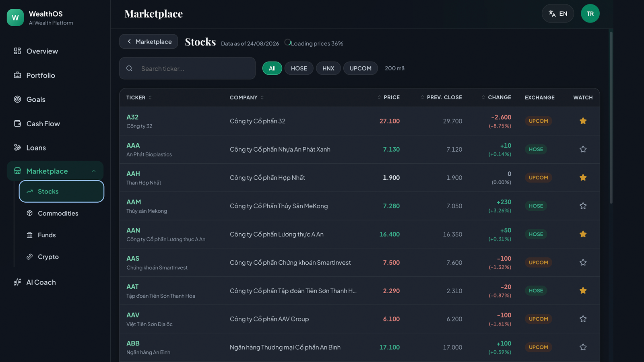The height and width of the screenshot is (362, 644).
Task: Add AAA to watchlist with star
Action: pyautogui.click(x=583, y=149)
